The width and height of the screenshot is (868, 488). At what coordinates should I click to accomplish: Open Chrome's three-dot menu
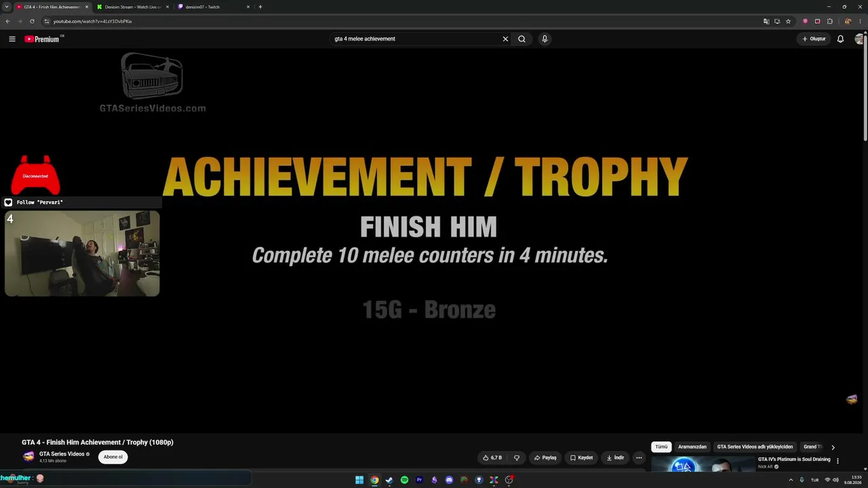(x=861, y=21)
